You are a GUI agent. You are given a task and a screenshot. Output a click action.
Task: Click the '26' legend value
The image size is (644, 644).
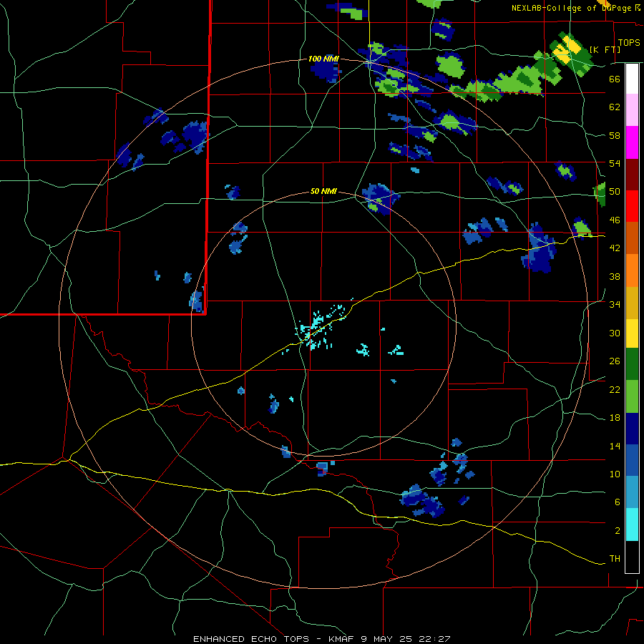(x=615, y=361)
